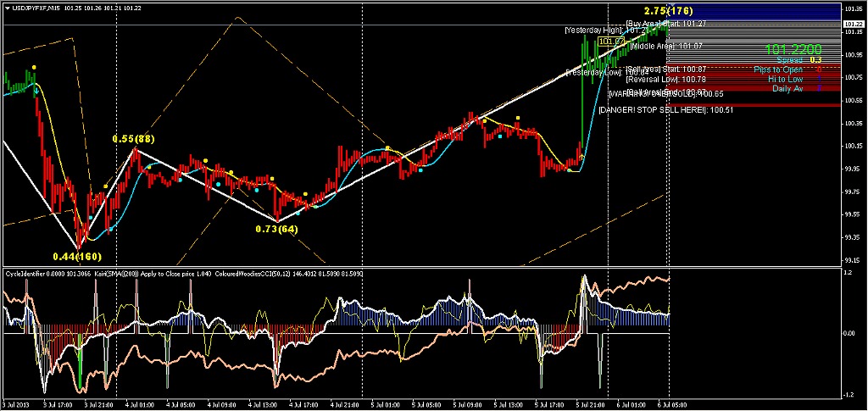The image size is (868, 411).
Task: Select the 0.55(88) swing label
Action: (x=133, y=139)
